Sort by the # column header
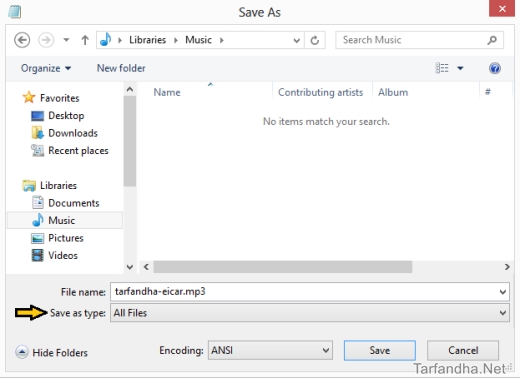520x378 pixels. point(488,92)
